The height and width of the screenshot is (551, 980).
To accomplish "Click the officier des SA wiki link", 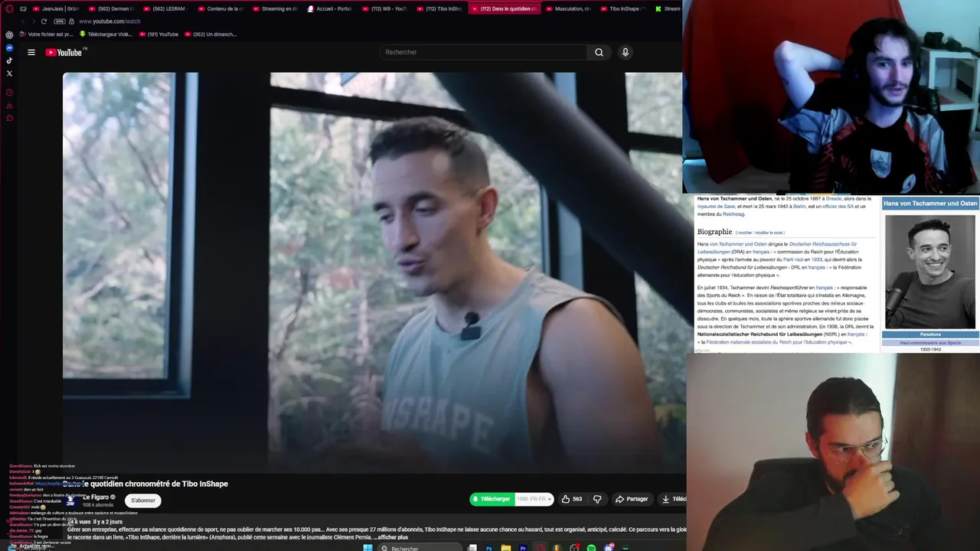I will (x=837, y=206).
